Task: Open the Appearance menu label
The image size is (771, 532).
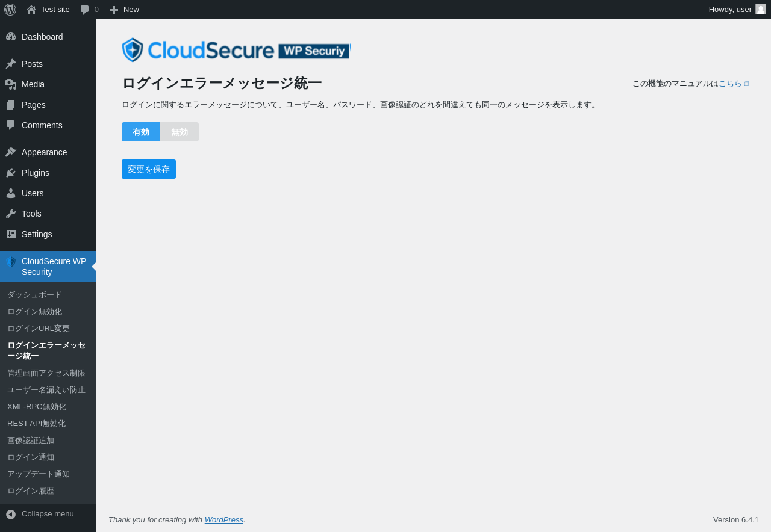Action: tap(45, 152)
